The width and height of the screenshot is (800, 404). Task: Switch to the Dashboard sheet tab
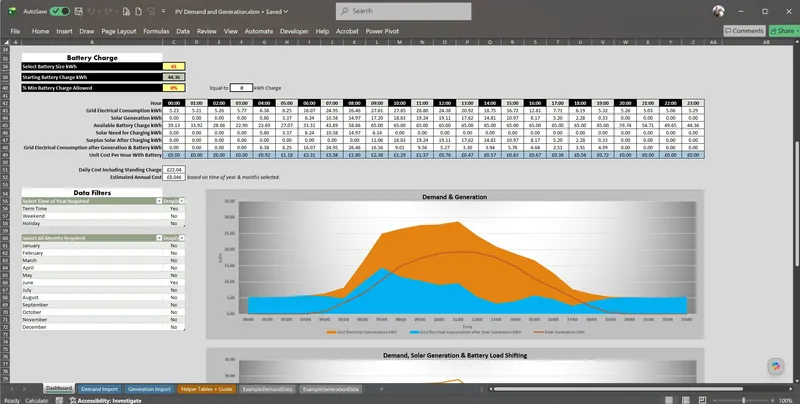pyautogui.click(x=59, y=389)
